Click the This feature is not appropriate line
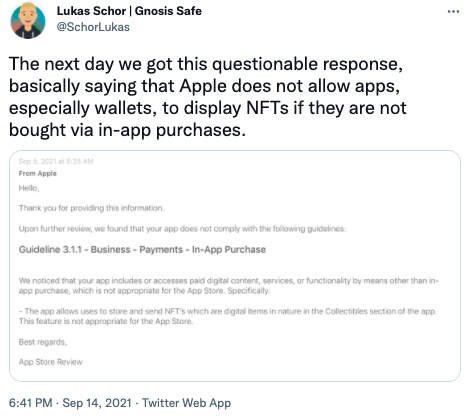The height and width of the screenshot is (418, 468). [x=106, y=321]
